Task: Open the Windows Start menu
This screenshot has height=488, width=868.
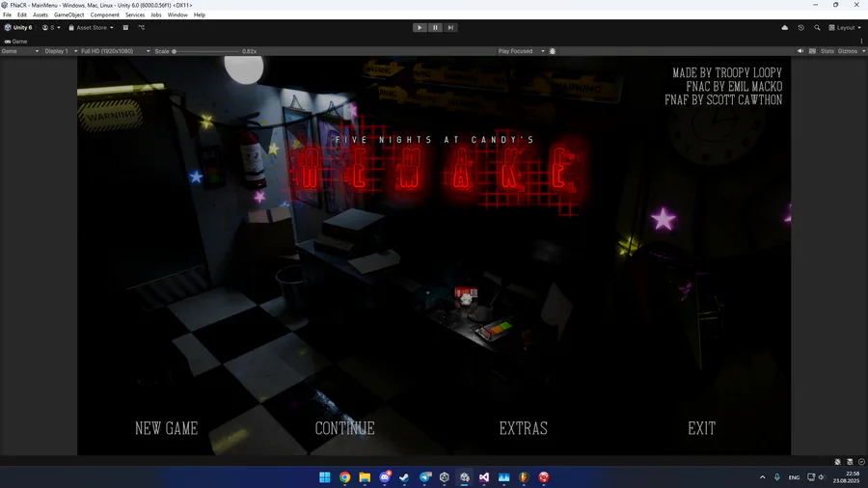Action: pos(325,477)
